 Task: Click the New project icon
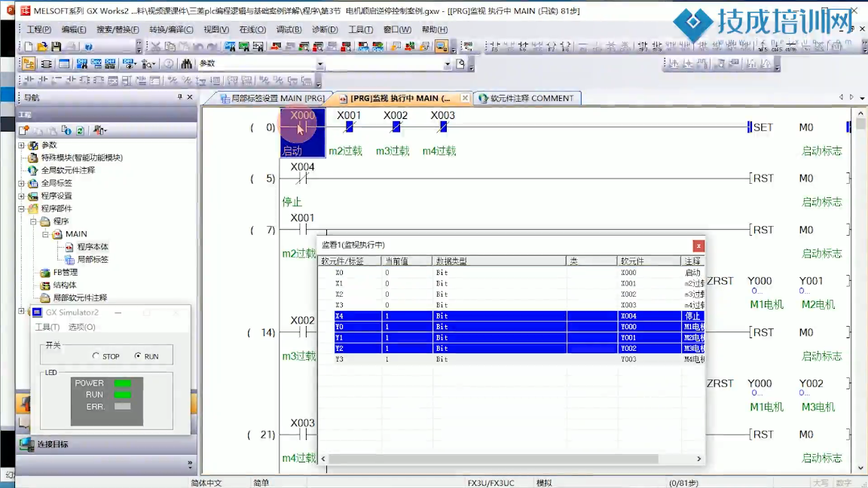click(x=29, y=47)
